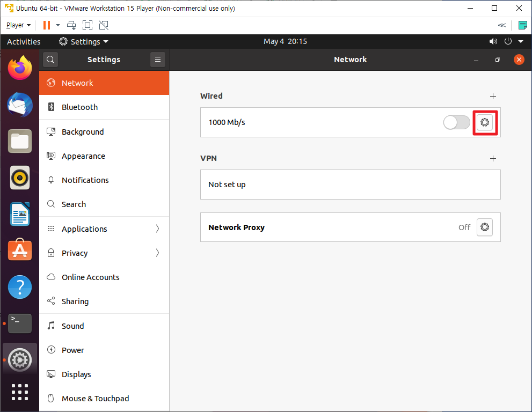532x412 pixels.
Task: Click the 1000 Mb/s label
Action: coord(227,122)
